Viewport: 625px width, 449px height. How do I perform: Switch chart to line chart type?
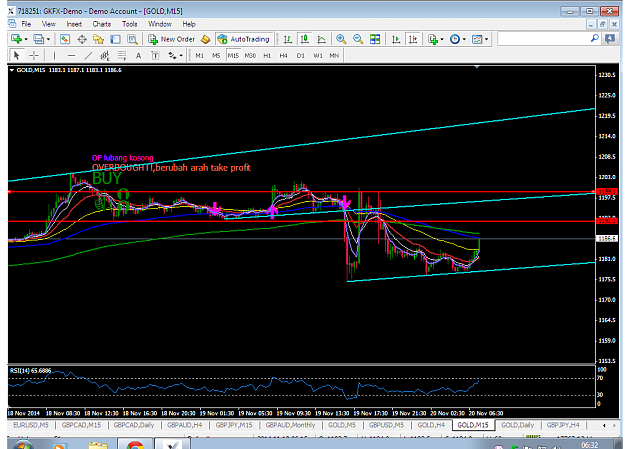click(x=321, y=39)
